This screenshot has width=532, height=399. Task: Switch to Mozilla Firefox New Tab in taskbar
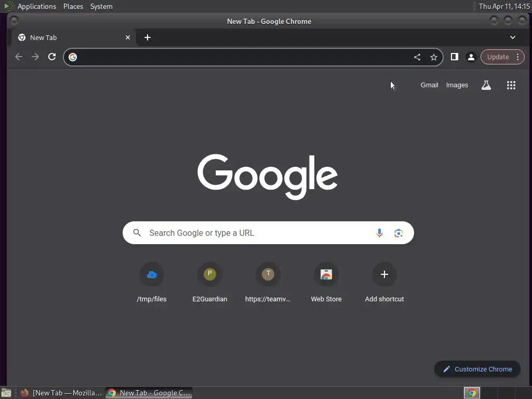(61, 393)
